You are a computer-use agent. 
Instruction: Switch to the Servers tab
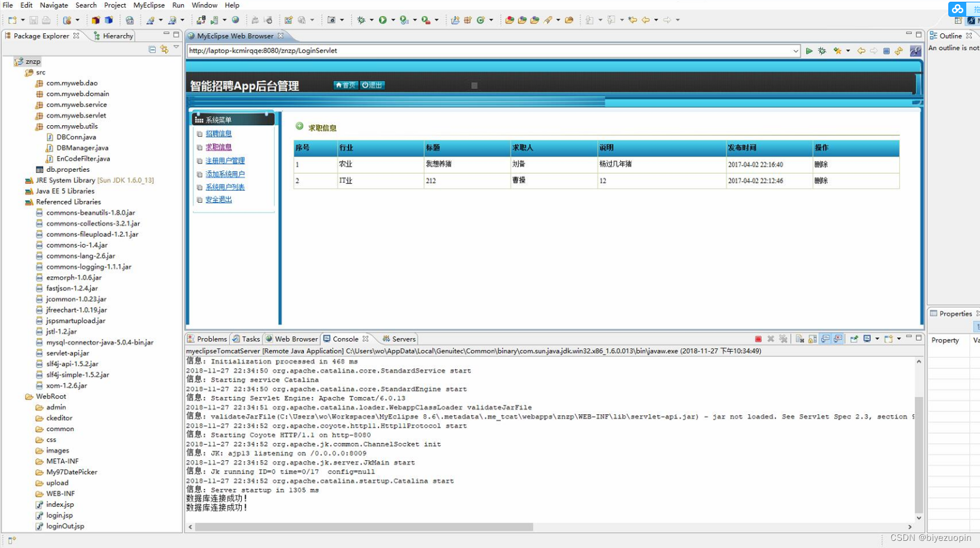click(399, 339)
